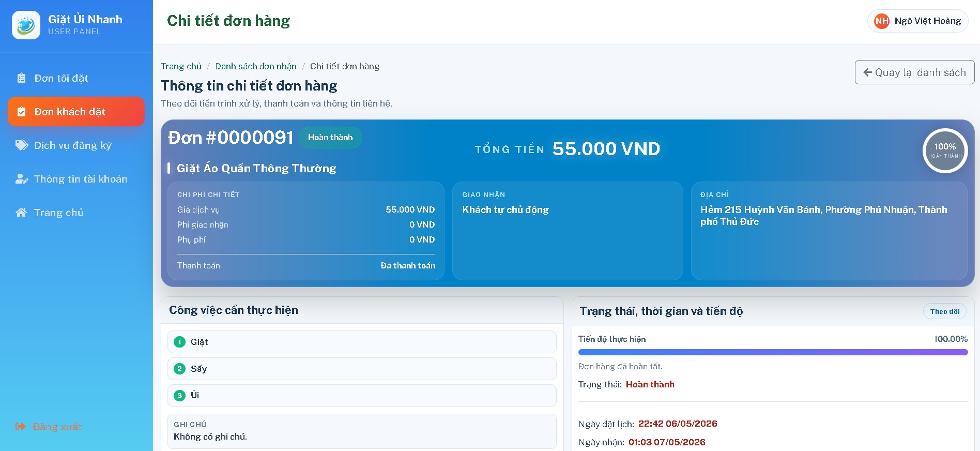Click the clipboard icon beside Đơn tôi đặt
This screenshot has height=451, width=980.
(x=21, y=78)
